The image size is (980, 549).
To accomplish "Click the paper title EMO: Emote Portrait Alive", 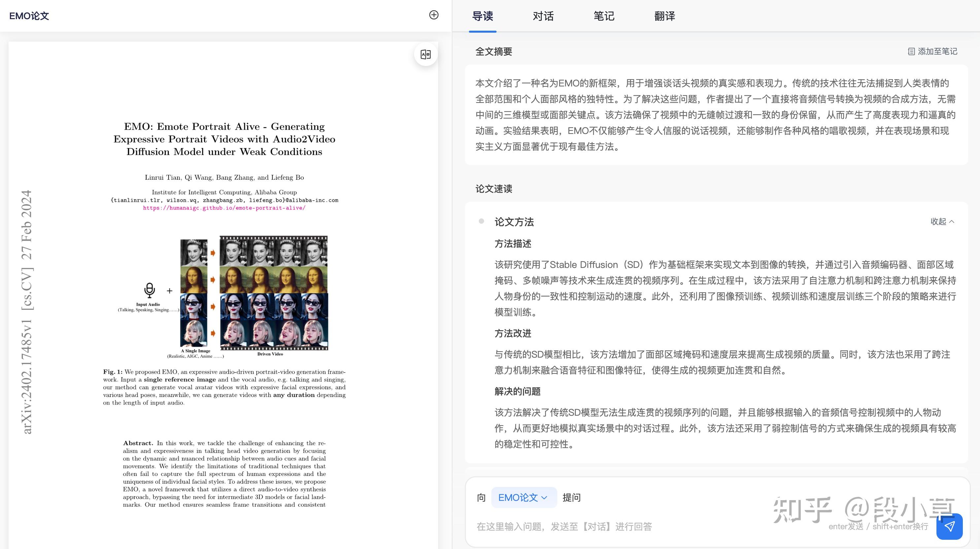I will point(224,139).
